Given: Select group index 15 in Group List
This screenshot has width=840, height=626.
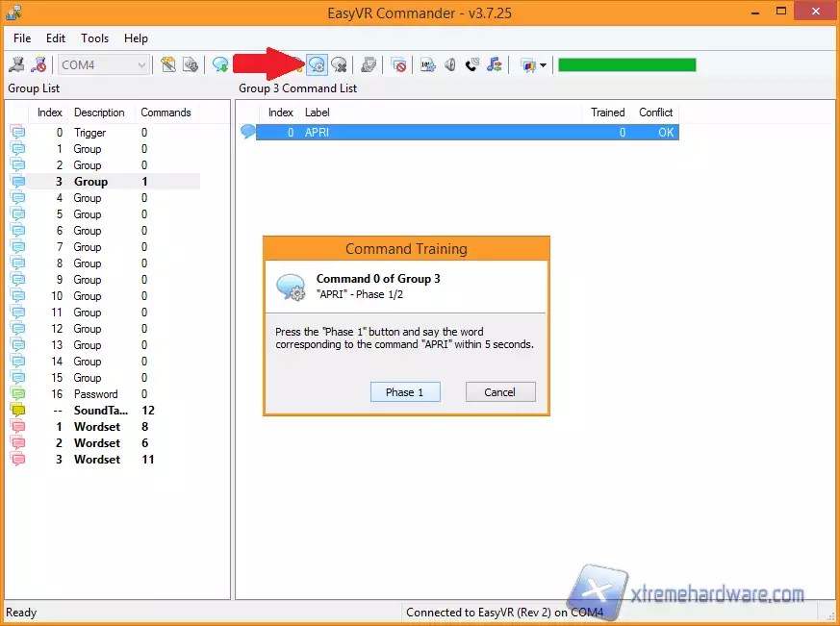Looking at the screenshot, I should tap(105, 378).
